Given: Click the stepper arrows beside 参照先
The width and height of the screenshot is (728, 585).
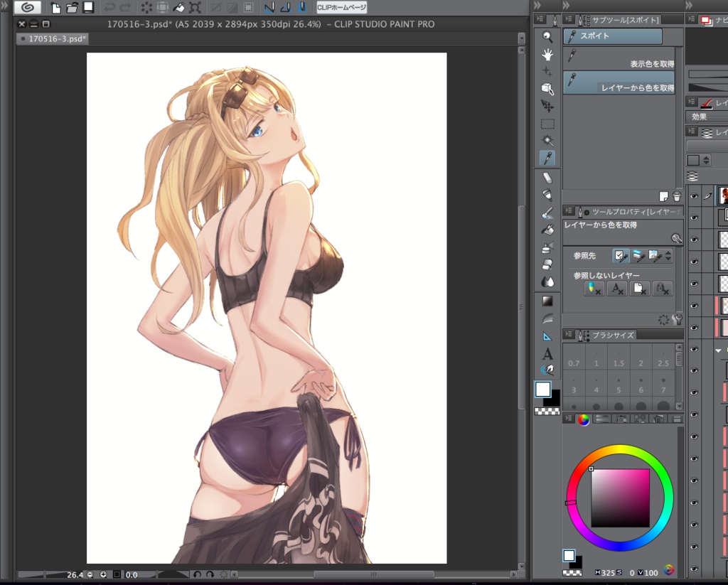Looking at the screenshot, I should point(668,256).
